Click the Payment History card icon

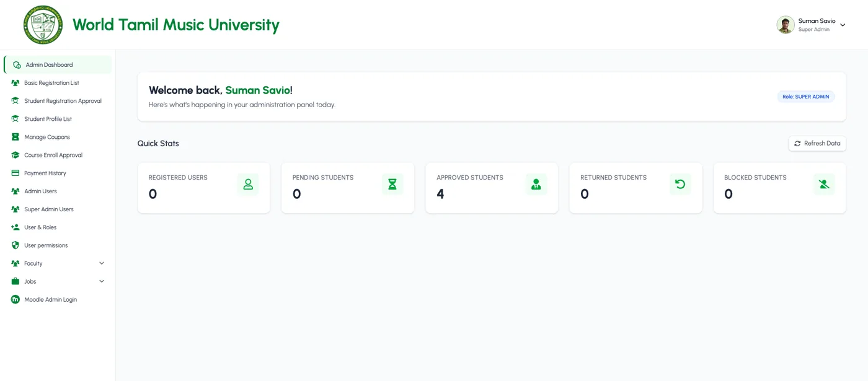[15, 173]
